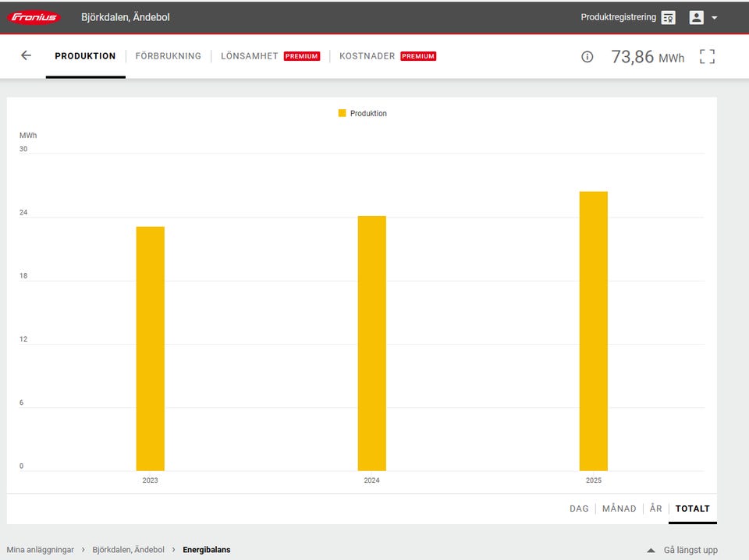Screen dimensions: 749x560
Task: Go to Mina anläggningar breadcrumb
Action: point(40,550)
